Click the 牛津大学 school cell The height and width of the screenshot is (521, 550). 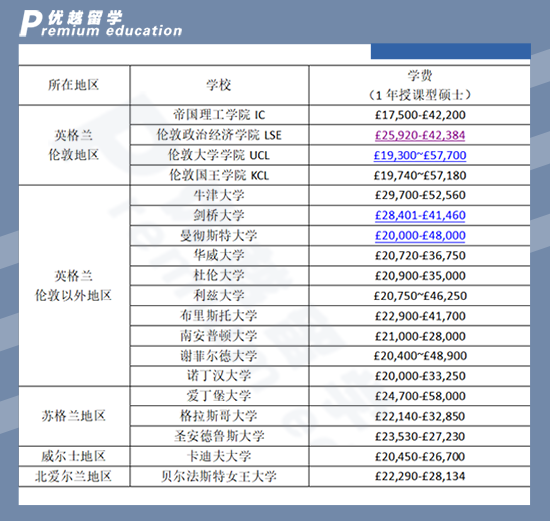point(219,195)
